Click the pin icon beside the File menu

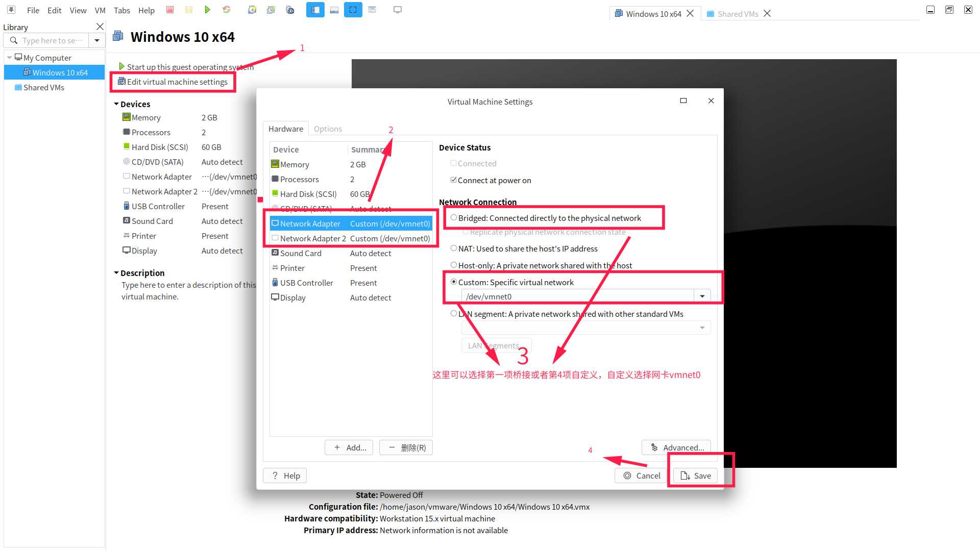(x=11, y=10)
